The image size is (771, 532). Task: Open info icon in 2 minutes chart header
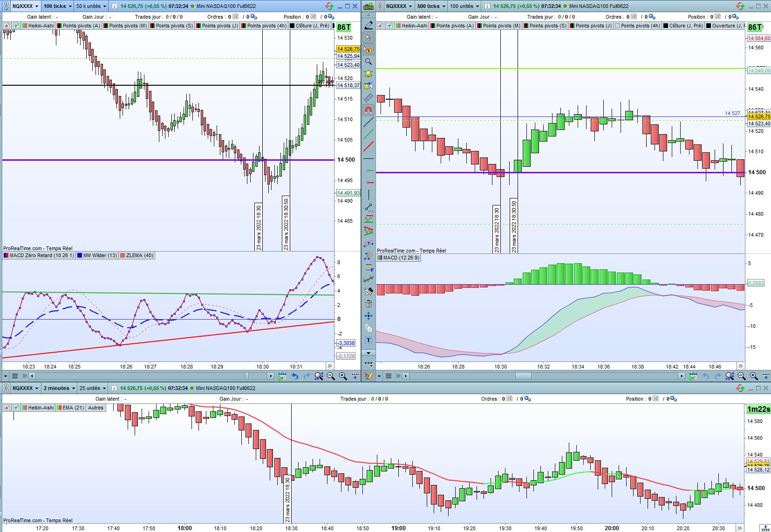pos(114,388)
